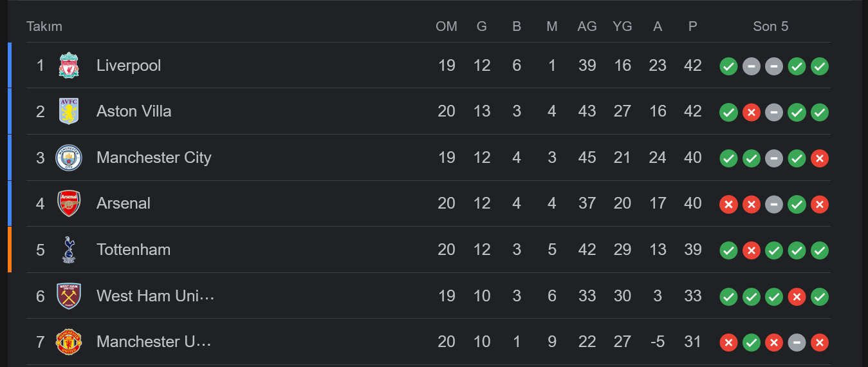Click Manchester City's latest loss icon
This screenshot has width=868, height=367.
click(x=819, y=158)
